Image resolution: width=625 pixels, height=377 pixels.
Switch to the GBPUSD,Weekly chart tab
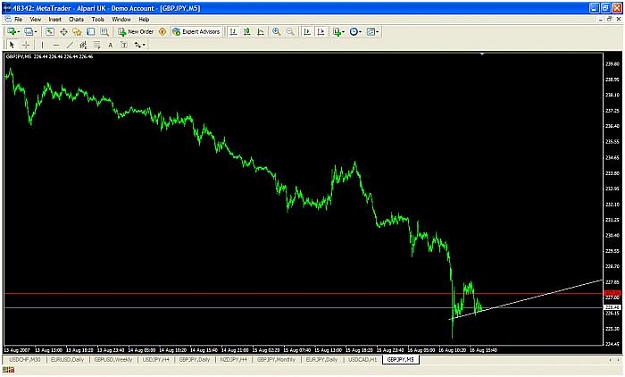tap(113, 360)
